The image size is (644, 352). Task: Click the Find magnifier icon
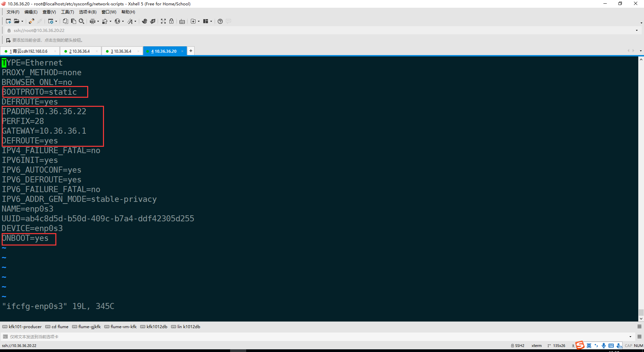(x=82, y=21)
